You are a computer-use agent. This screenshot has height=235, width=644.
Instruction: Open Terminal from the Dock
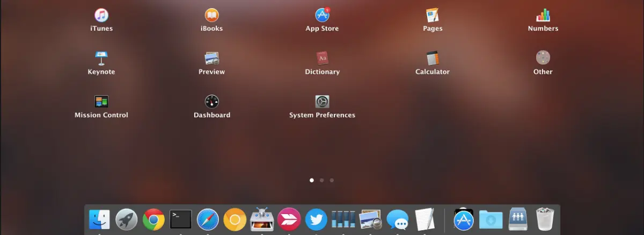181,219
